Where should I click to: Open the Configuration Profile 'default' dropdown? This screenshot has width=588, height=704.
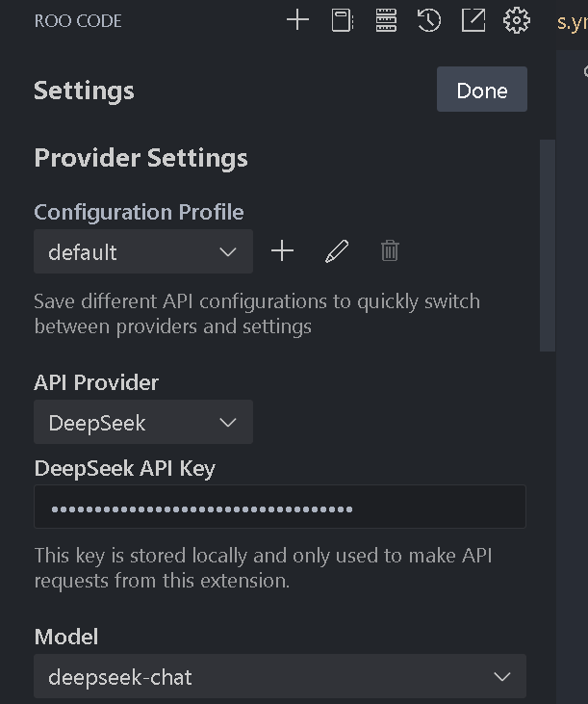pyautogui.click(x=143, y=251)
